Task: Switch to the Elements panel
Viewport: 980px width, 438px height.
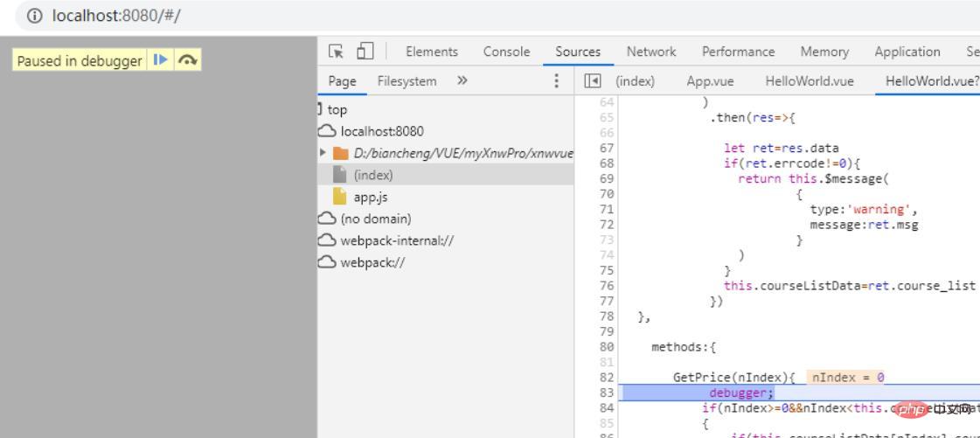Action: click(431, 52)
